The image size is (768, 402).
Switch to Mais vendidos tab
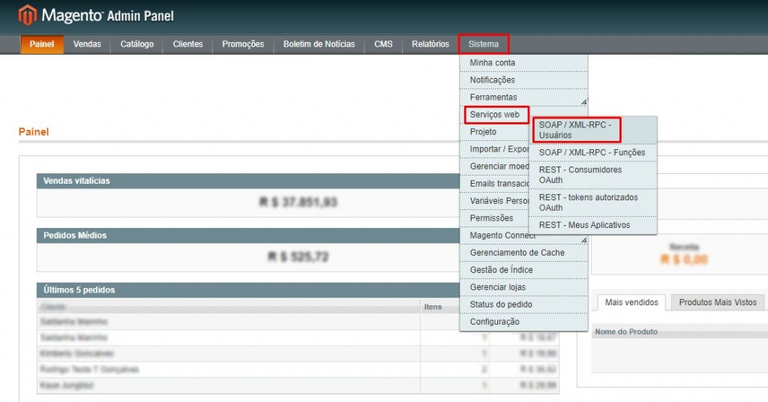[631, 303]
